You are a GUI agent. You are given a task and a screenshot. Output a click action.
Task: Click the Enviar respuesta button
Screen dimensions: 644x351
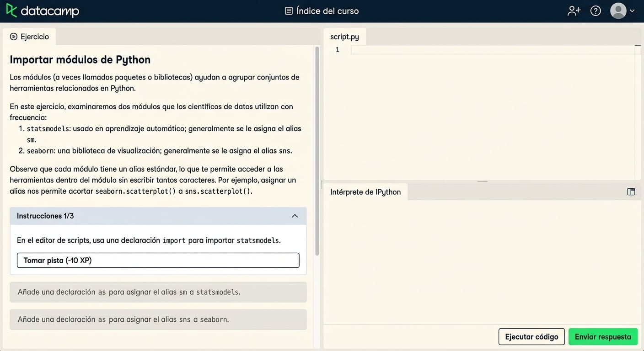pos(603,337)
